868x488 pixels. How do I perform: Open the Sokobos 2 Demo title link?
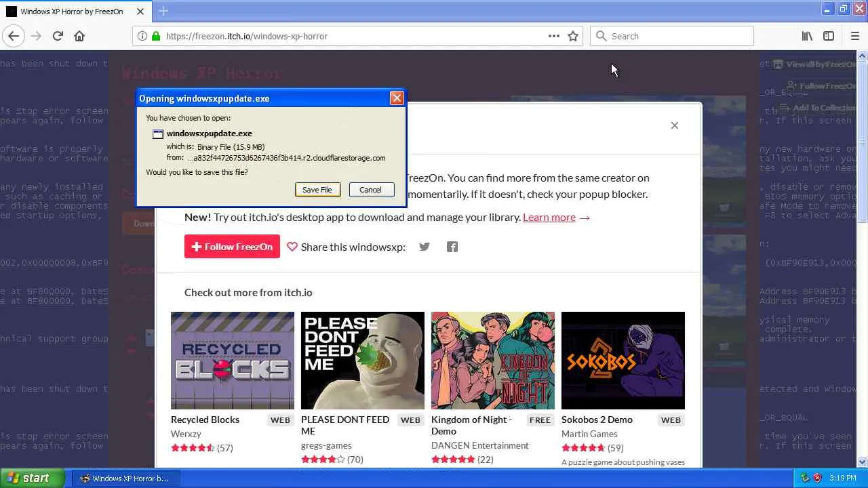597,420
